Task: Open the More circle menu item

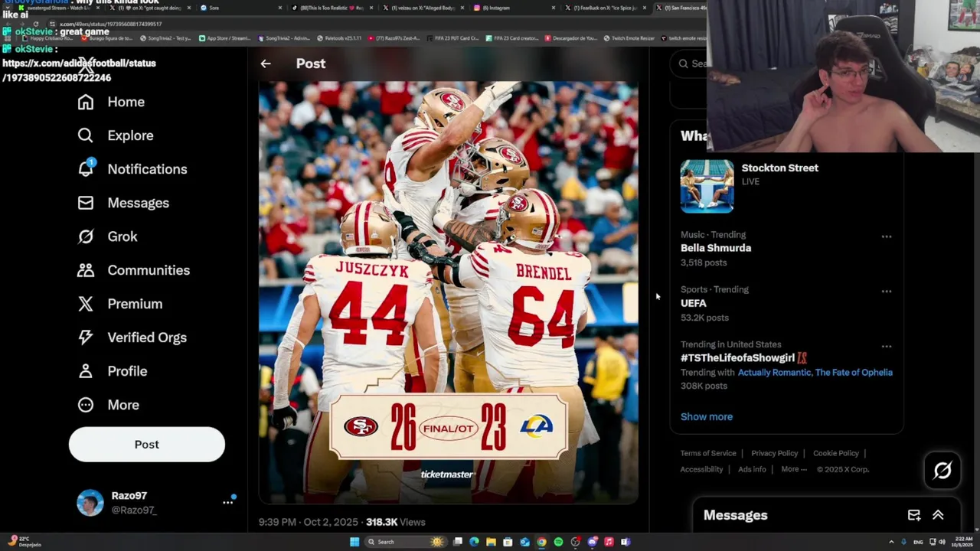Action: point(108,405)
